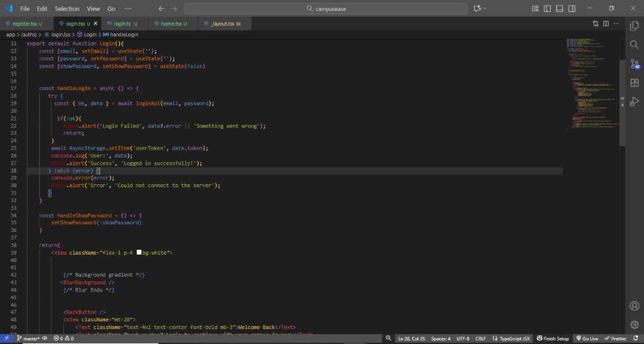Click the campusease search box

tap(326, 8)
